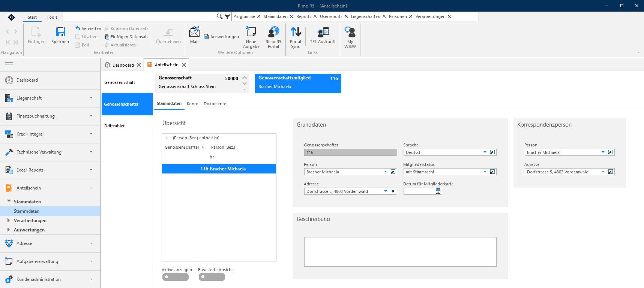Viewport: 644px width, 288px height.
Task: Open TEL-Auskunft link
Action: 323,36
